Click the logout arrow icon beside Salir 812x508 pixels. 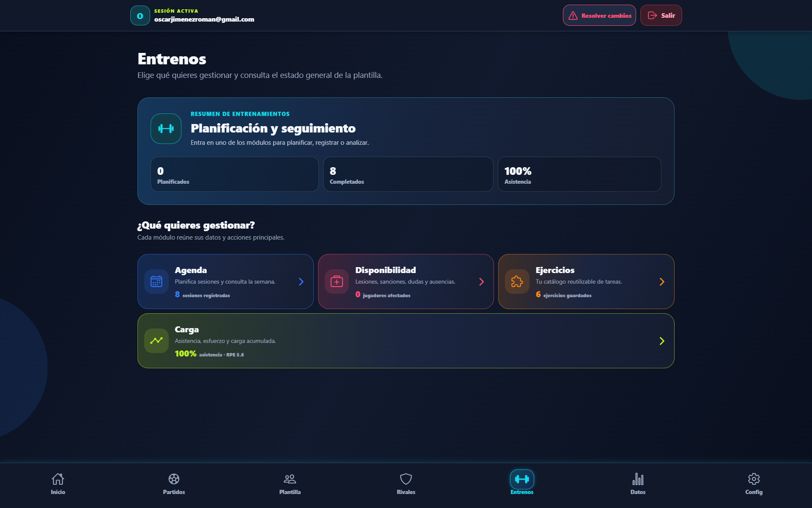653,16
